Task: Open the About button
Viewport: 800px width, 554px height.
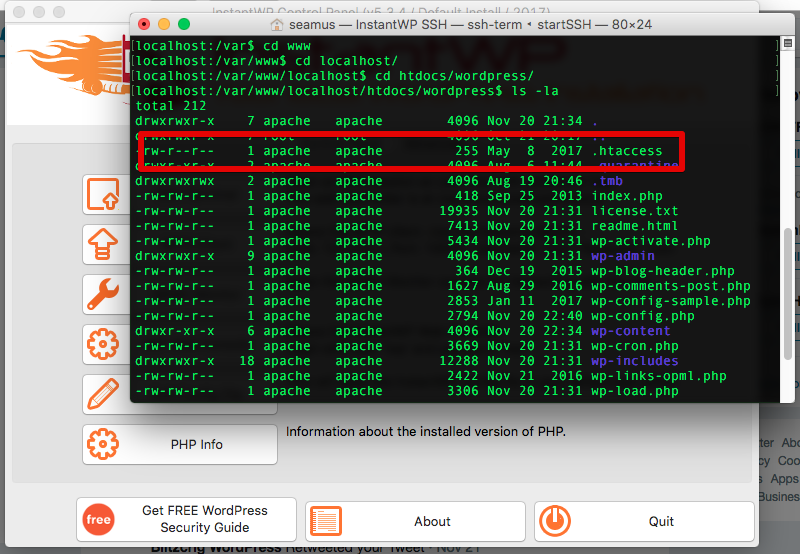Action: (415, 521)
